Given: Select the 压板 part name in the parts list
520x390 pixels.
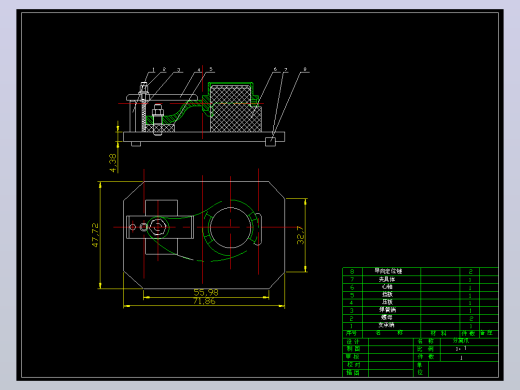Looking at the screenshot, I should [387, 302].
